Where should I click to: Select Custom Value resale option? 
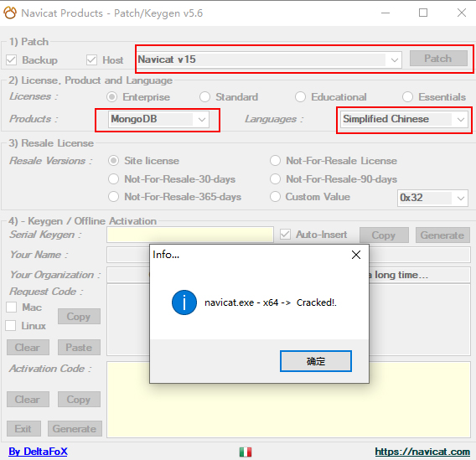[275, 197]
